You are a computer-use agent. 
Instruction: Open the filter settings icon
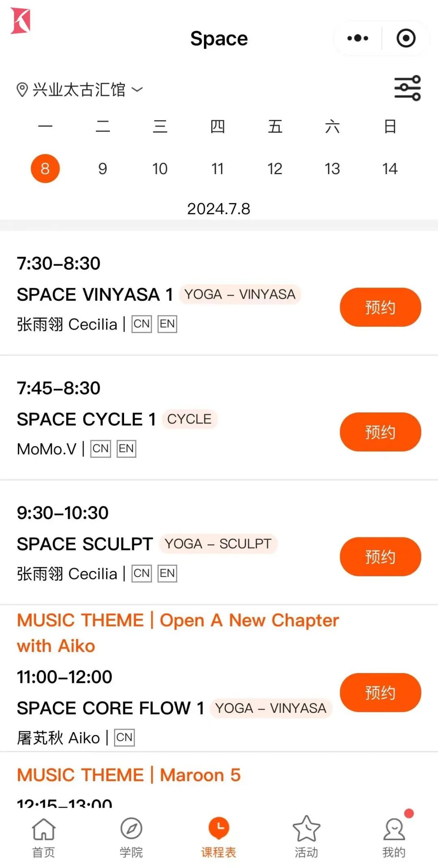pyautogui.click(x=407, y=88)
